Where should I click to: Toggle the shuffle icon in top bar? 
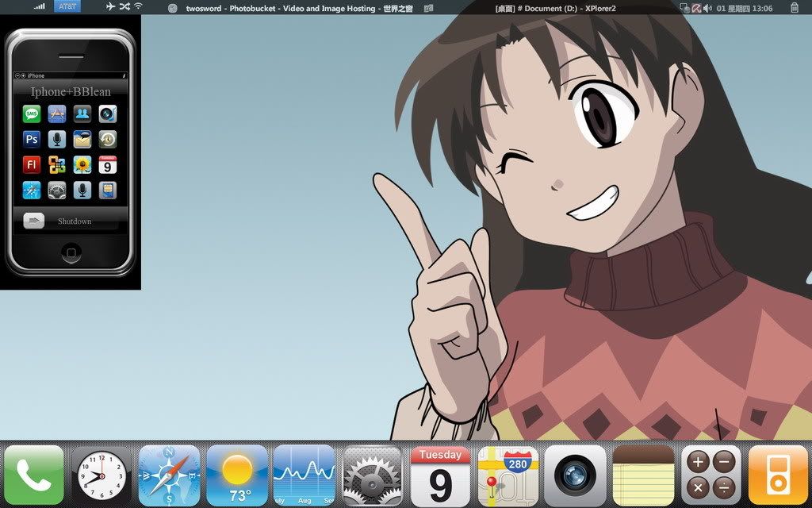tap(124, 6)
